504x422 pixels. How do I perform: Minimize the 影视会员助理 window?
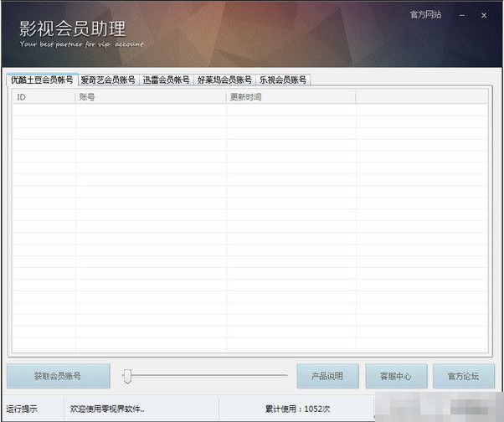(x=460, y=15)
